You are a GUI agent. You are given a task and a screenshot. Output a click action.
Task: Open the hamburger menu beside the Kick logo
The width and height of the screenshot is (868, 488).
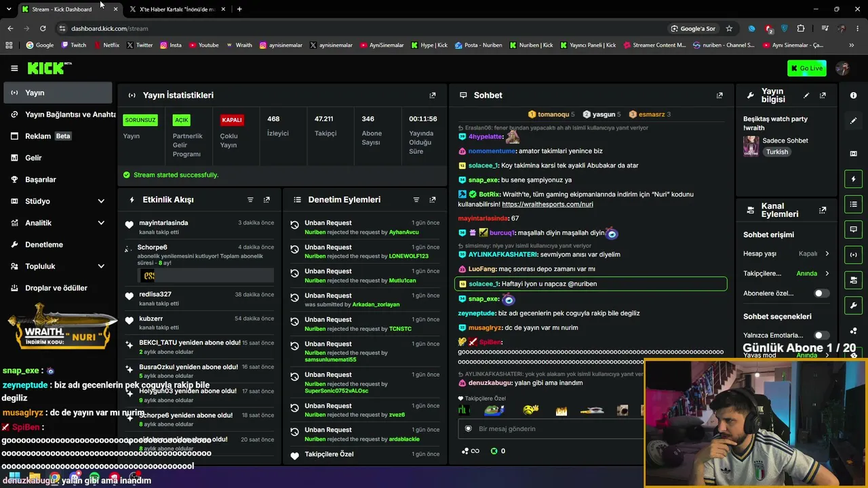tap(14, 68)
